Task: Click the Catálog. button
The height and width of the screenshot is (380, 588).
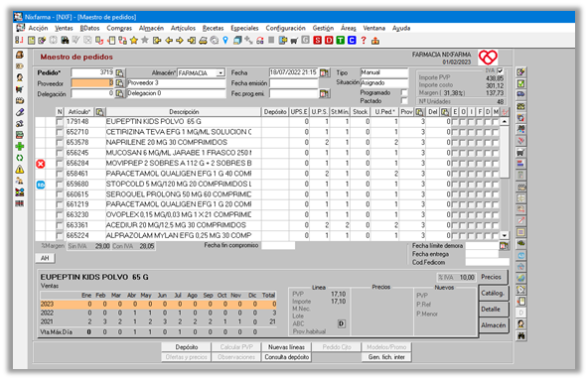Action: click(493, 293)
